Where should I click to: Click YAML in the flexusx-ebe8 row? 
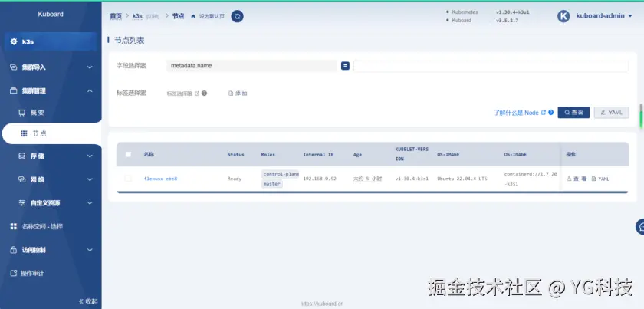coord(600,179)
